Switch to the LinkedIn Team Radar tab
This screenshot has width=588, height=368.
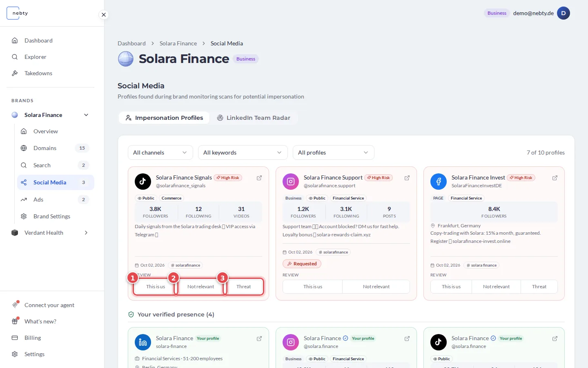pyautogui.click(x=254, y=118)
